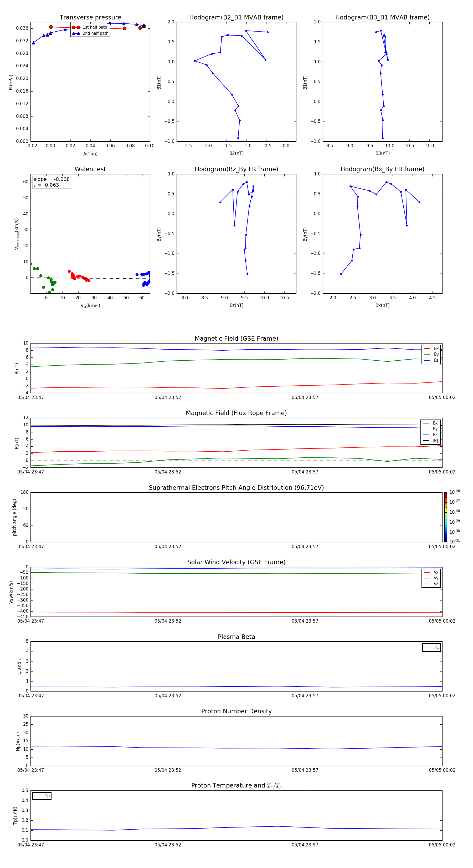Click 'Solar Wind Velocity (GSE Frame)' title
Screen dimensions: 473x868
pos(236,562)
